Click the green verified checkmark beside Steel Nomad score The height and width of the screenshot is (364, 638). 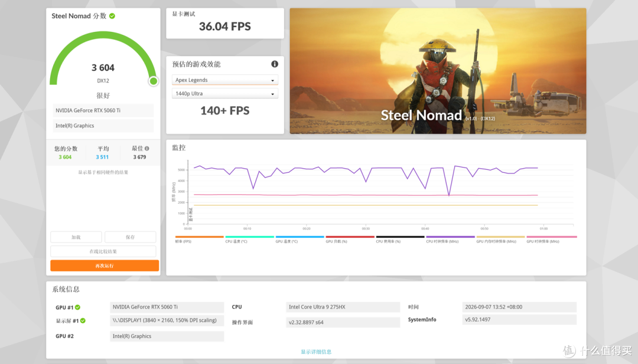[112, 16]
